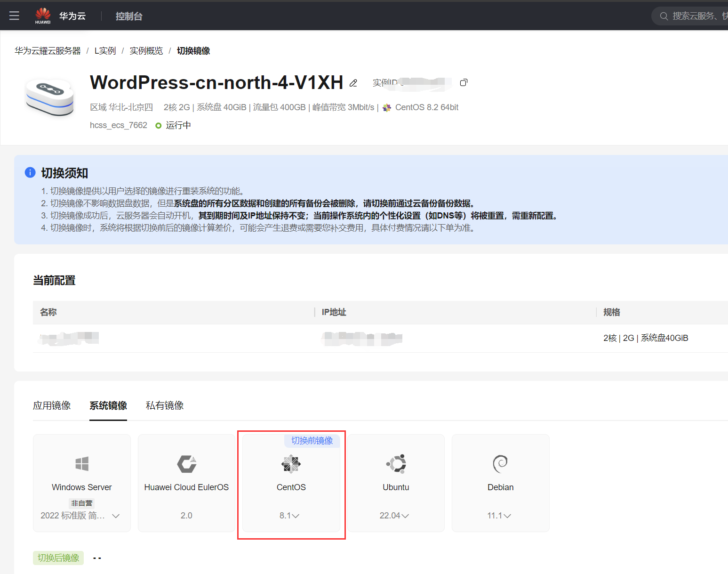Image resolution: width=728 pixels, height=574 pixels.
Task: Click the 切换后镜像 label
Action: tap(58, 558)
